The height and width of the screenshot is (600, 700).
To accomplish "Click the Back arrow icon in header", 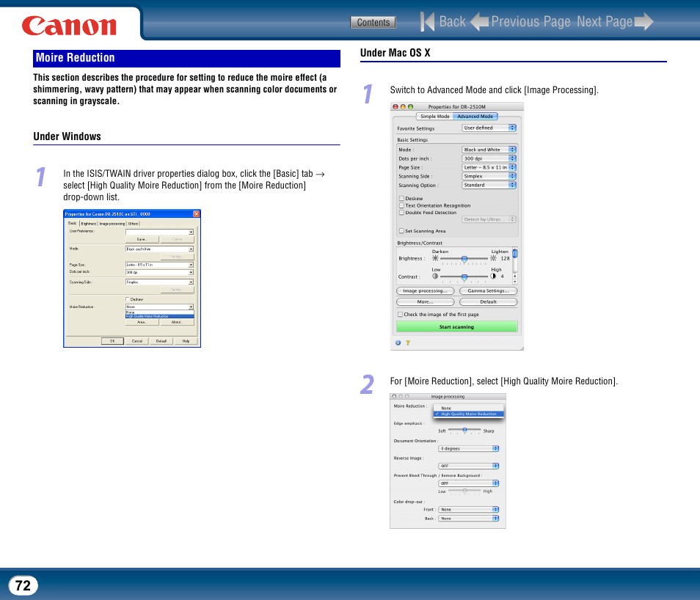I will pyautogui.click(x=427, y=21).
